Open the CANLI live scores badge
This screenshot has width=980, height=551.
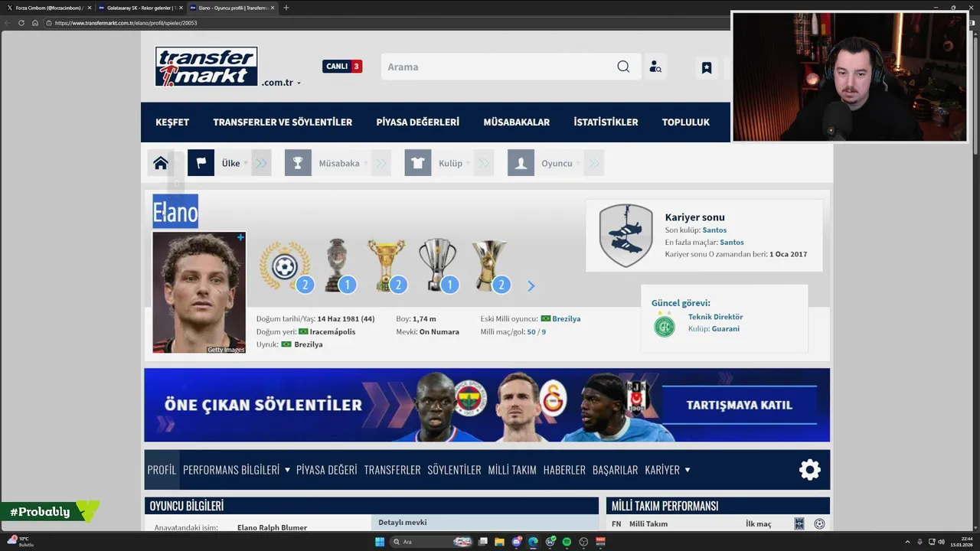[x=342, y=67]
